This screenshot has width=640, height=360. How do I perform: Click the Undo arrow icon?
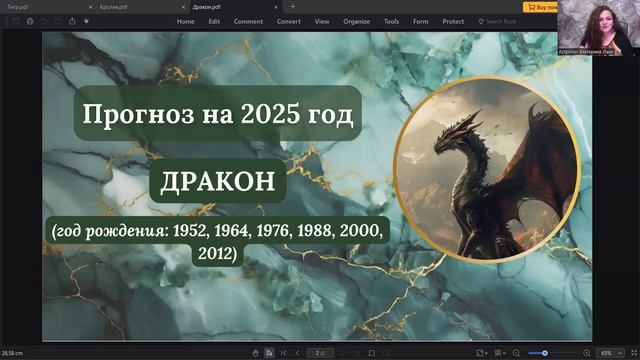[44, 21]
